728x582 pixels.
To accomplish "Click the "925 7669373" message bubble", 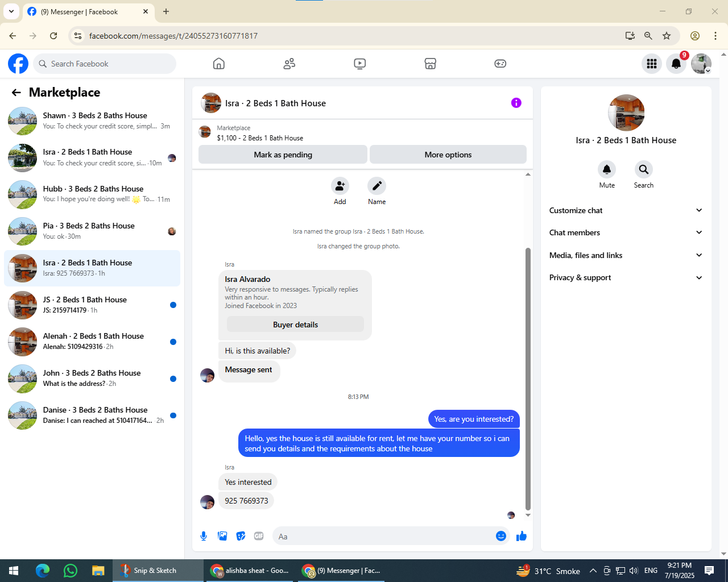I will (246, 501).
